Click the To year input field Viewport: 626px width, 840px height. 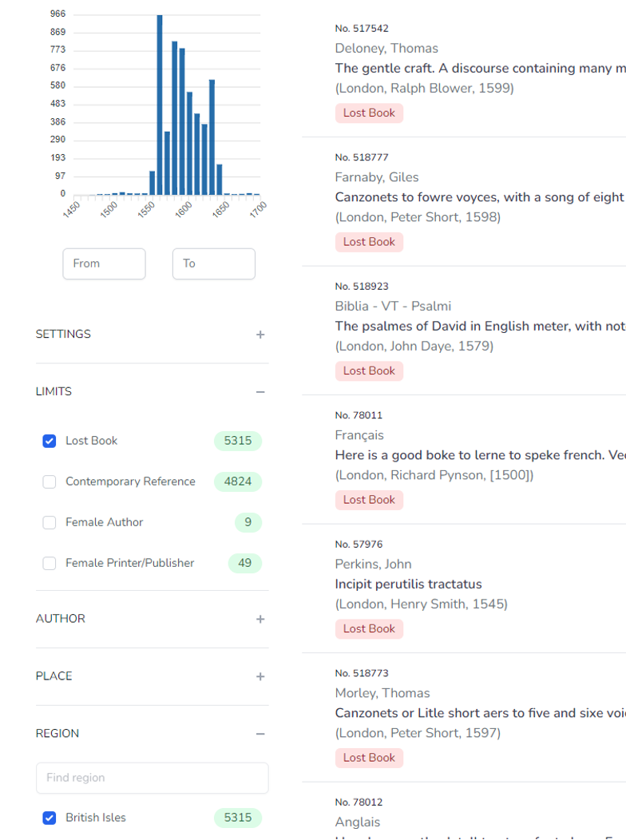[213, 263]
